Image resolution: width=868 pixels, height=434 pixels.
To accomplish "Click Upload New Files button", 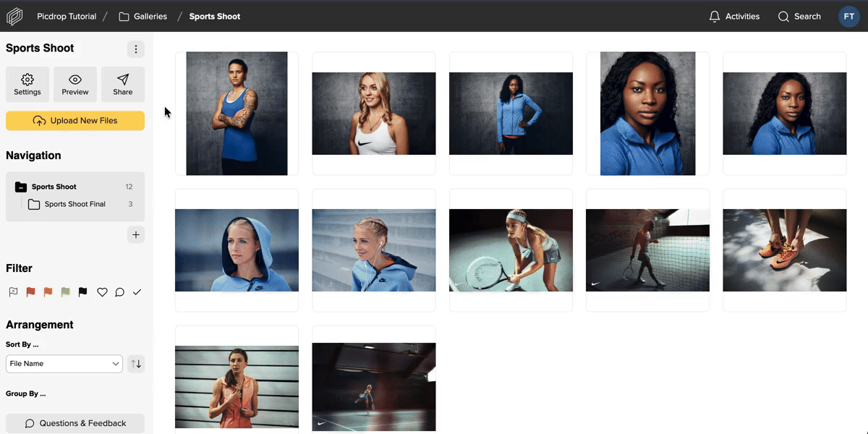I will pos(75,121).
